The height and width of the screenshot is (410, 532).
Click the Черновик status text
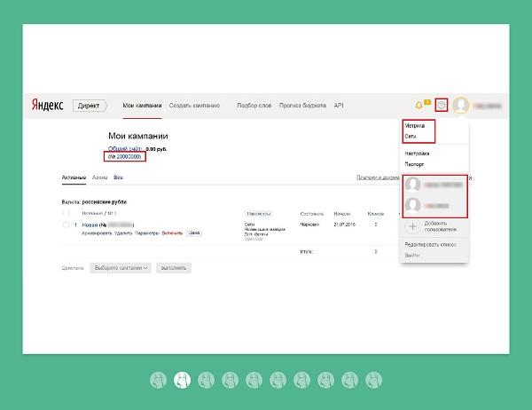309,225
